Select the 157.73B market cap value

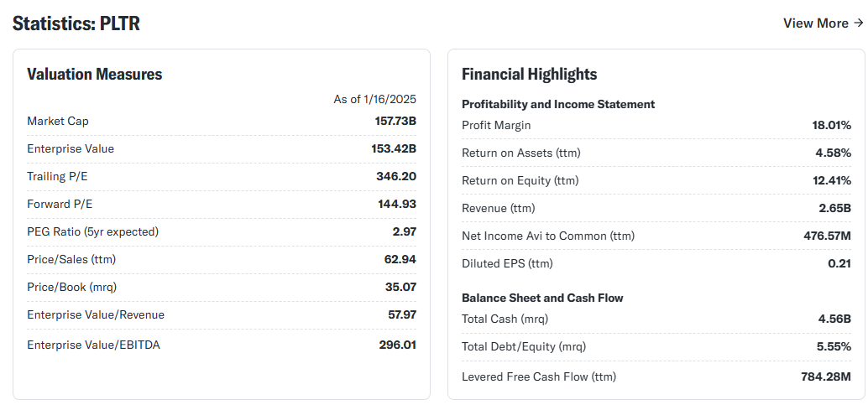[x=395, y=122]
